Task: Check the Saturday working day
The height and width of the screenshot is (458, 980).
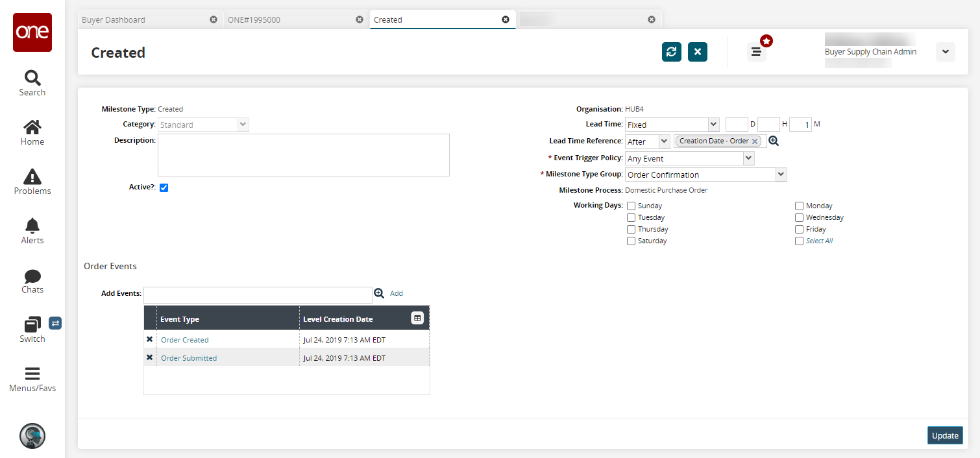Action: click(631, 241)
